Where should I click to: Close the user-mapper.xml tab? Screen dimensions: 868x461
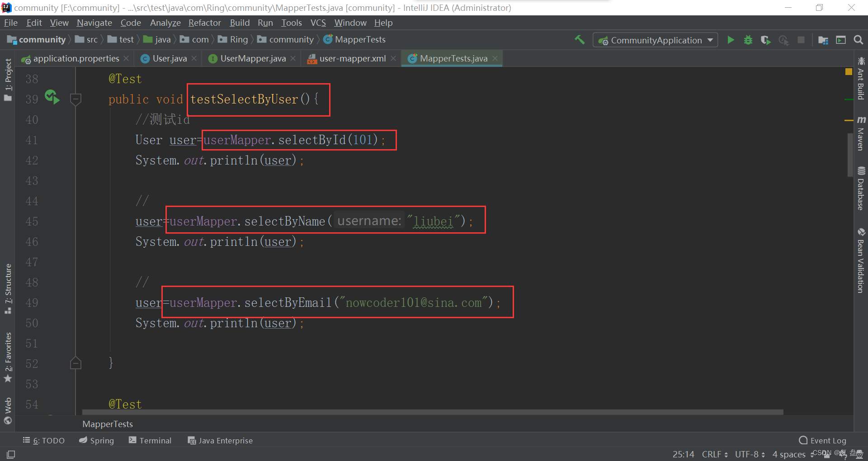393,58
